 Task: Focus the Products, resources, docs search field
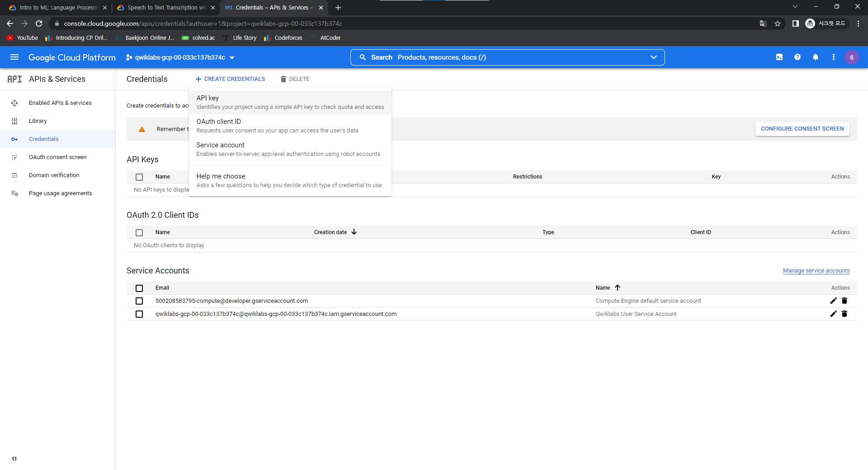pyautogui.click(x=507, y=57)
